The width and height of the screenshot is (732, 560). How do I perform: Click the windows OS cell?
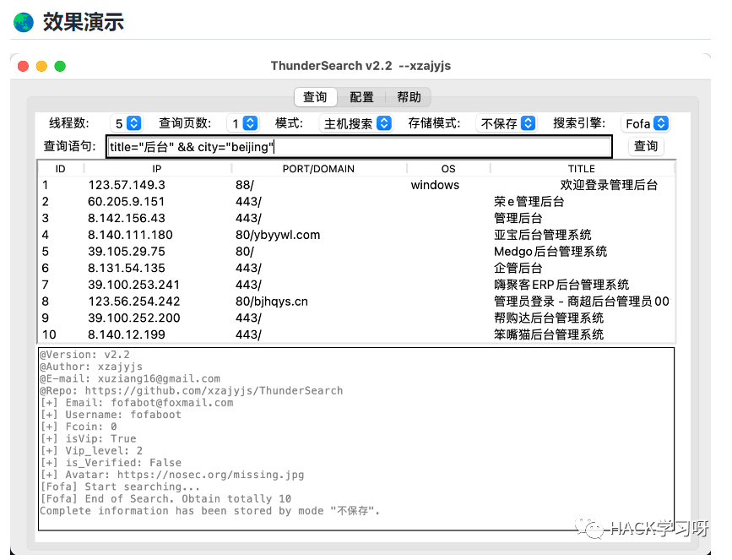coord(435,185)
